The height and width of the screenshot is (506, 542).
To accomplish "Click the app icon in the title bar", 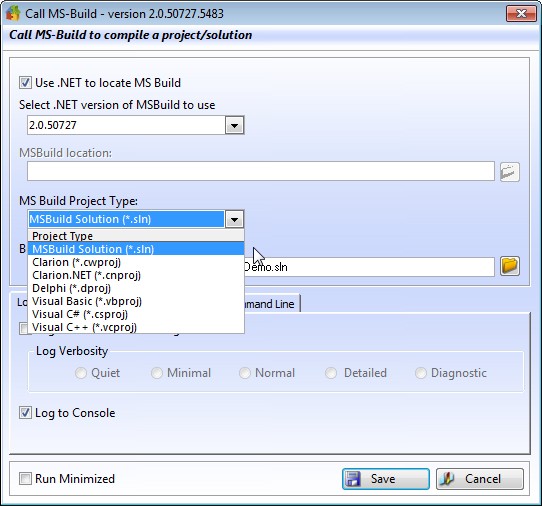I will (12, 13).
